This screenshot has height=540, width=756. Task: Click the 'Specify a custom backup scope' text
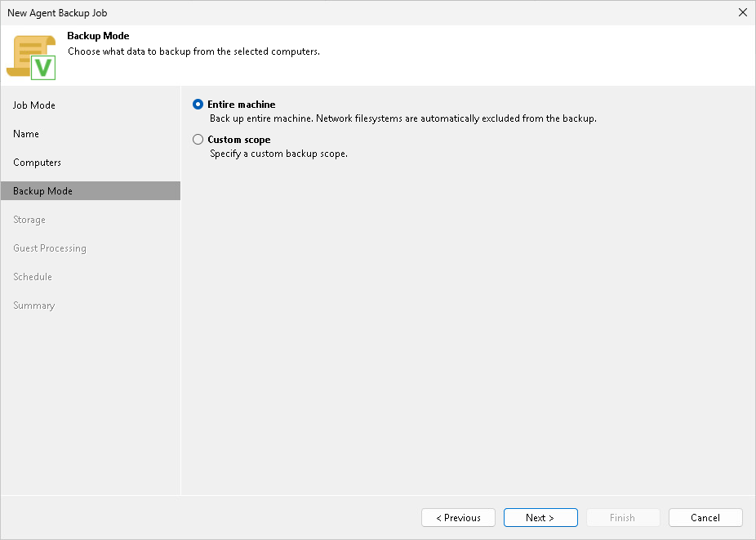point(278,154)
